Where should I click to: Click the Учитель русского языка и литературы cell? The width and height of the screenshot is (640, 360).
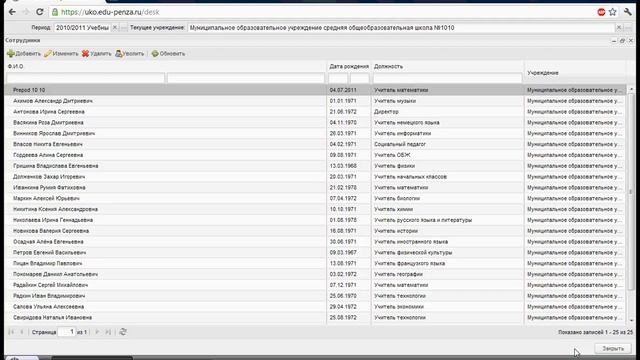pos(448,220)
